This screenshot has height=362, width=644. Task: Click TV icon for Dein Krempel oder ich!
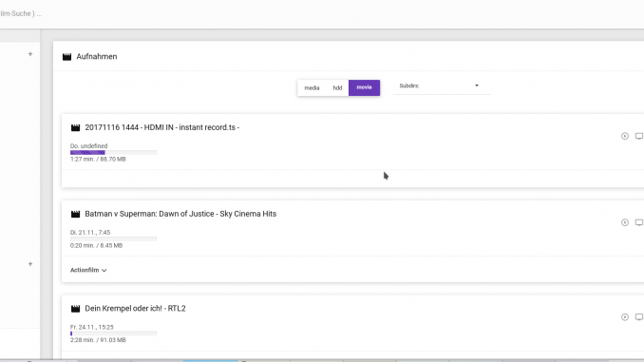639,316
